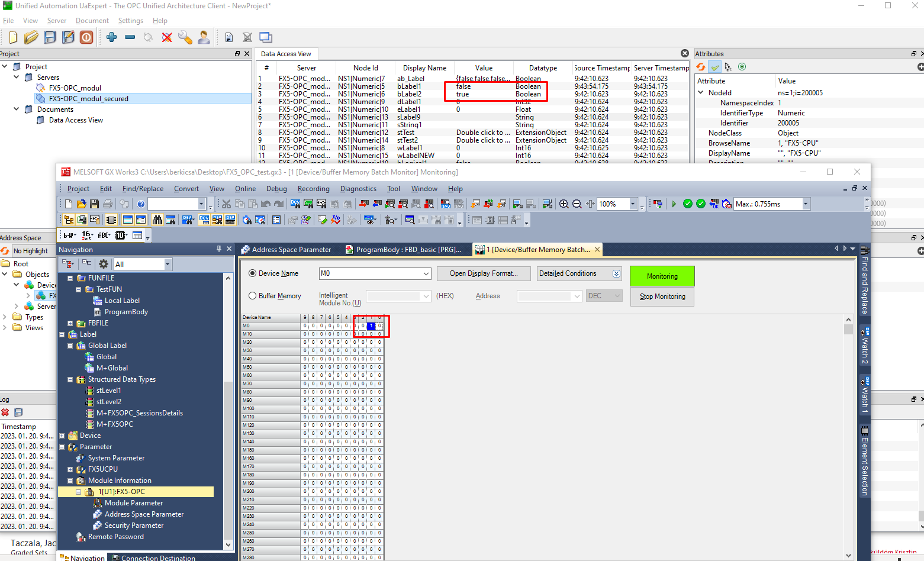Expand the Detailed Conditions chevron

pyautogui.click(x=616, y=273)
